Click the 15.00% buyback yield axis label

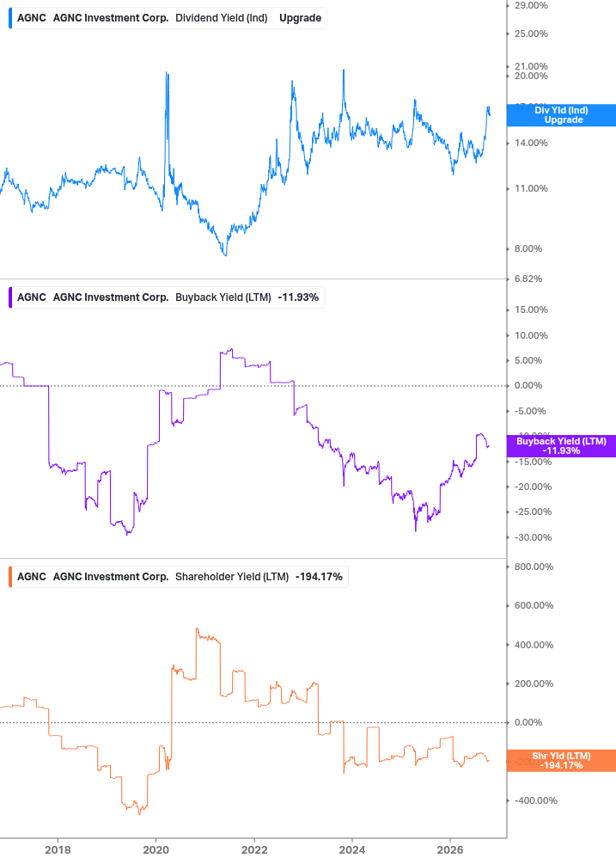point(531,309)
